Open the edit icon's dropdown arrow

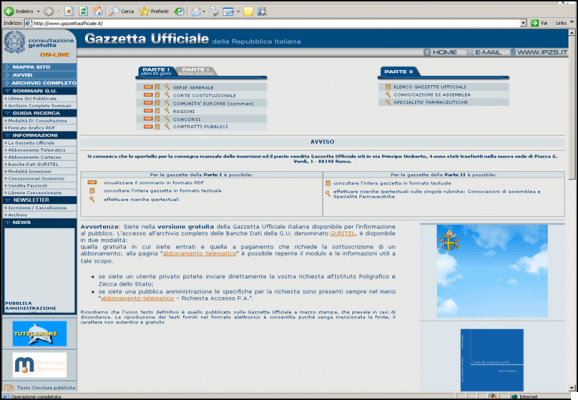tap(238, 12)
